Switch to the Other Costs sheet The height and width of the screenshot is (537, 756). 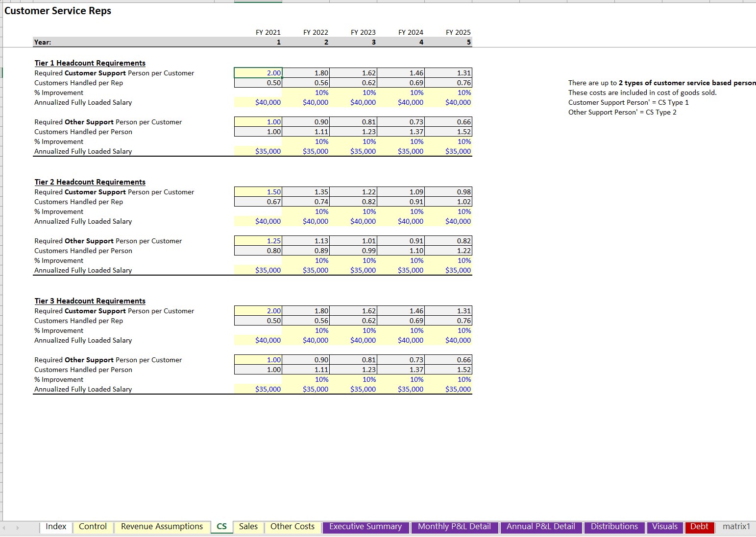tap(292, 527)
